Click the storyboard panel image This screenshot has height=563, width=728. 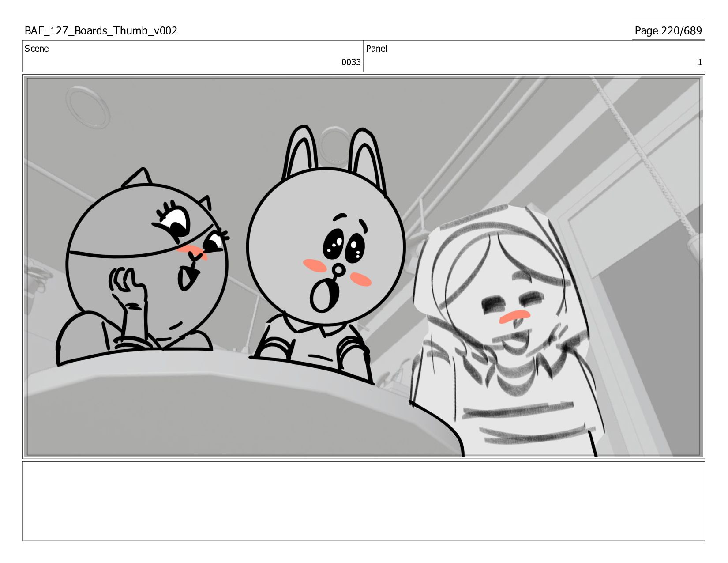pos(363,267)
